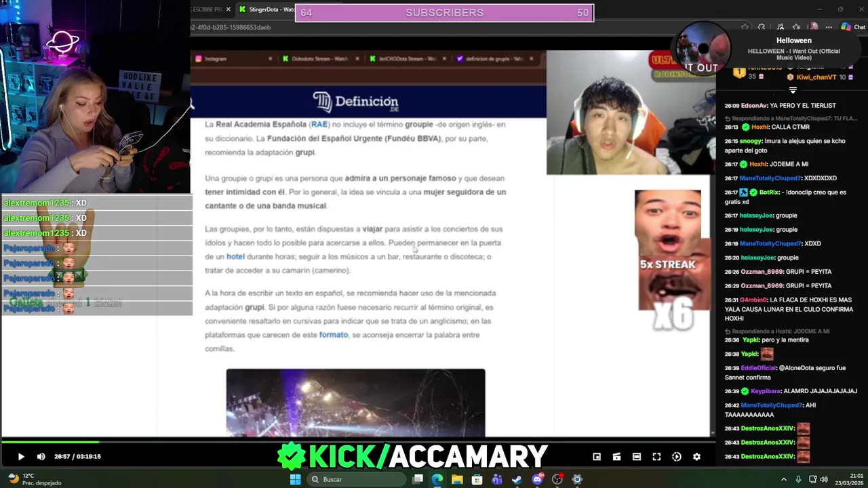Open Edge Copilot Chat button
This screenshot has height=488, width=868.
pyautogui.click(x=853, y=27)
